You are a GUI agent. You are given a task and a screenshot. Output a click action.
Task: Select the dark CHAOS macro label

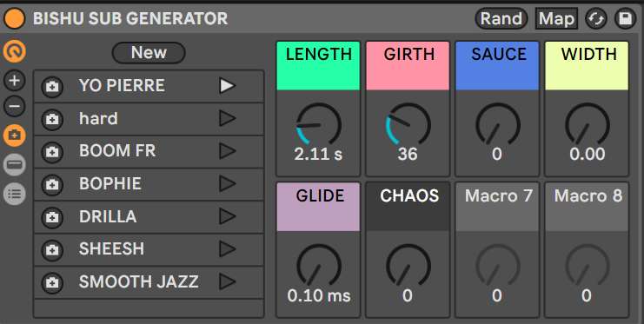tap(408, 207)
